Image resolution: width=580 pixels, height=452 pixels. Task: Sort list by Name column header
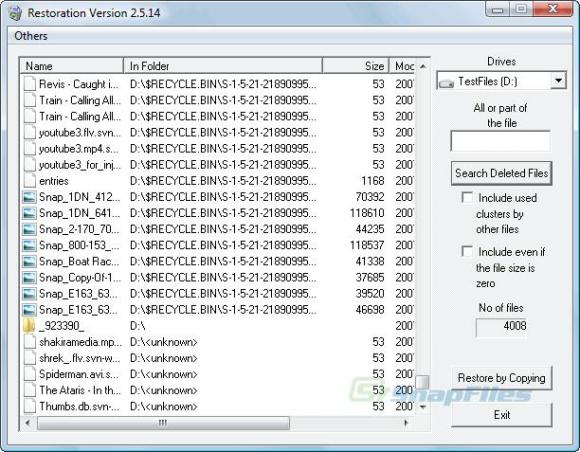coord(71,66)
